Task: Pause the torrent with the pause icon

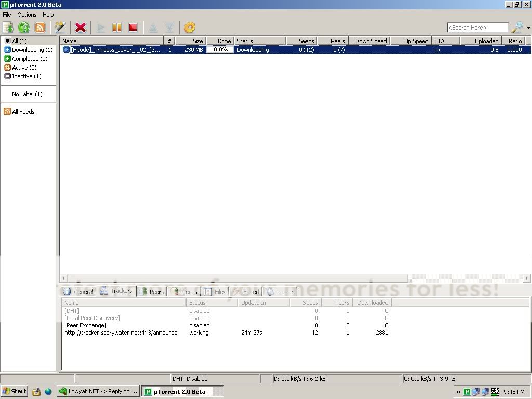Action: [117, 28]
